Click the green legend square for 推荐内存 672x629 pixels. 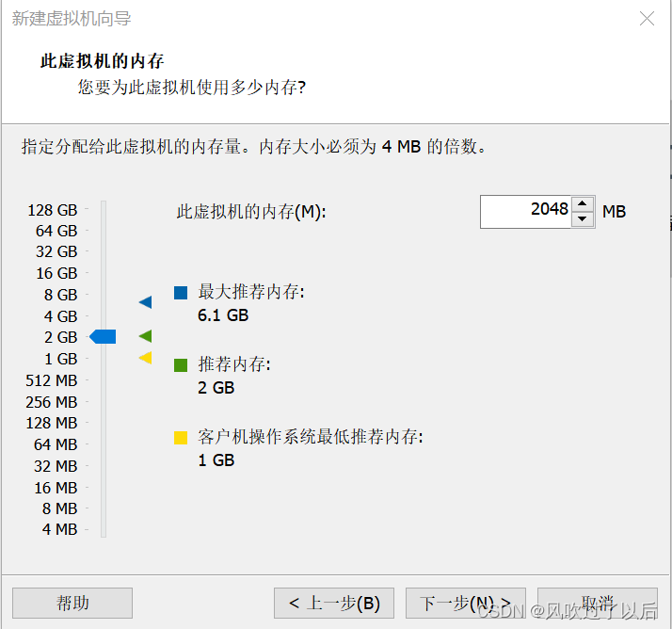pyautogui.click(x=181, y=365)
